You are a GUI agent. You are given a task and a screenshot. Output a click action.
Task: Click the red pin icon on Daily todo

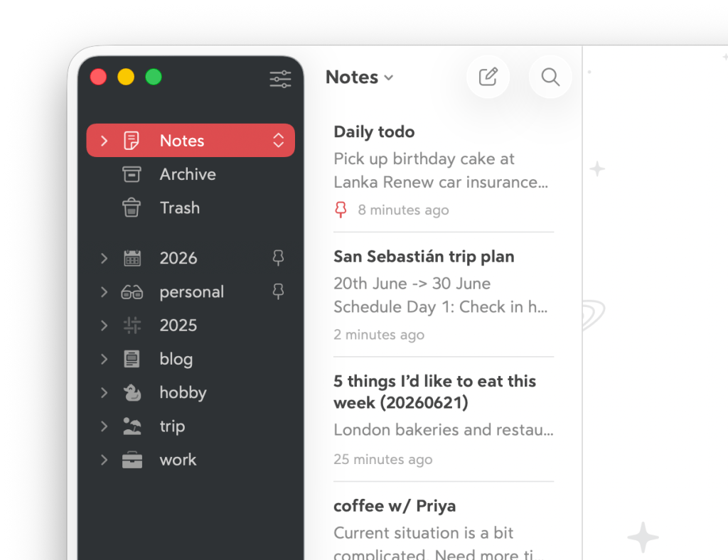[x=341, y=210]
